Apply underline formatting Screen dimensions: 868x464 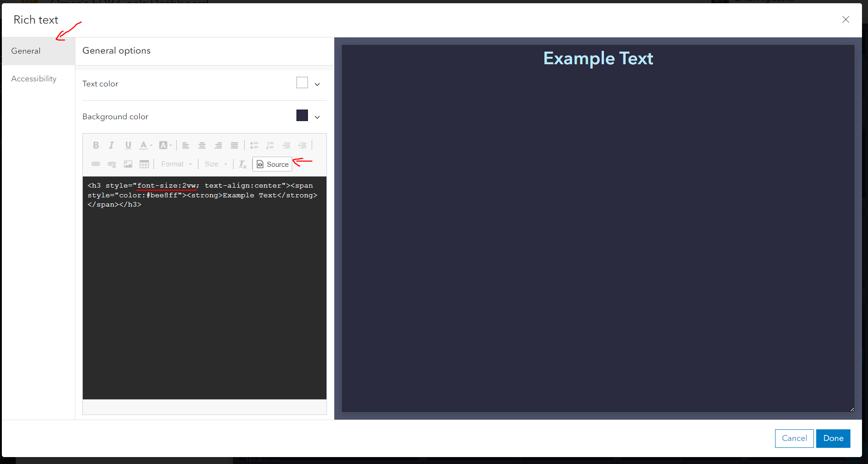(x=128, y=145)
